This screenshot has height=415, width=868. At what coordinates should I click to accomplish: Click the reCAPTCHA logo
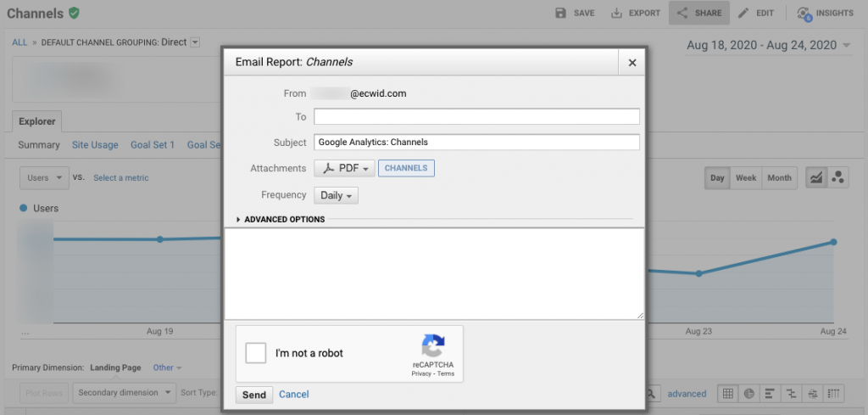pos(433,345)
